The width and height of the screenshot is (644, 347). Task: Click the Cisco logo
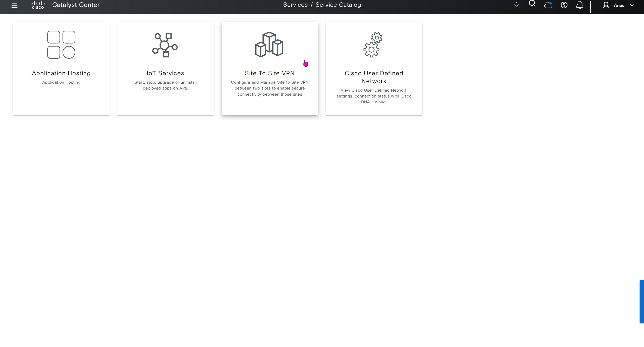point(38,5)
